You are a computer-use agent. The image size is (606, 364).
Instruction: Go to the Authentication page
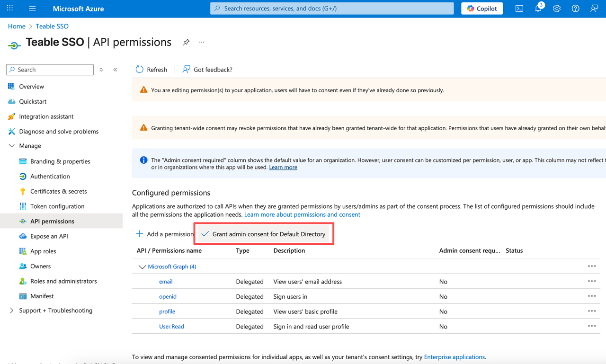(50, 177)
